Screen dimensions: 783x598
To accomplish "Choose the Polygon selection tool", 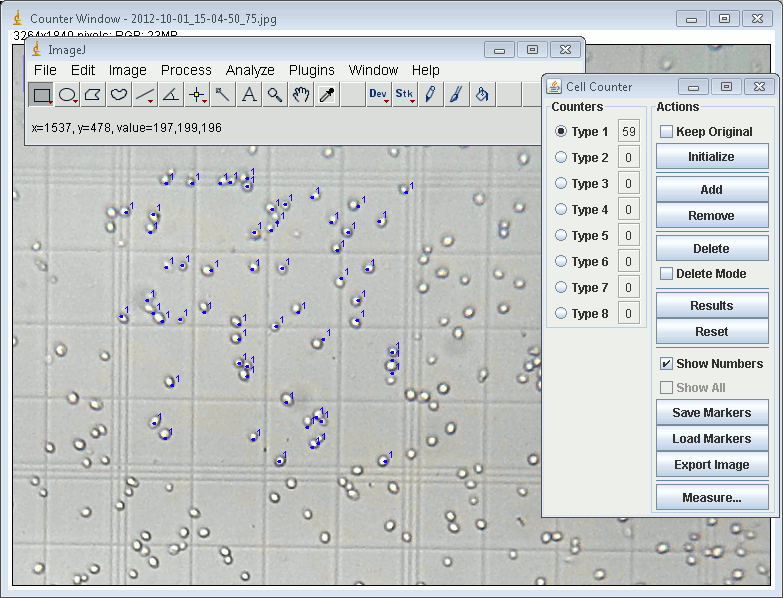I will [93, 95].
